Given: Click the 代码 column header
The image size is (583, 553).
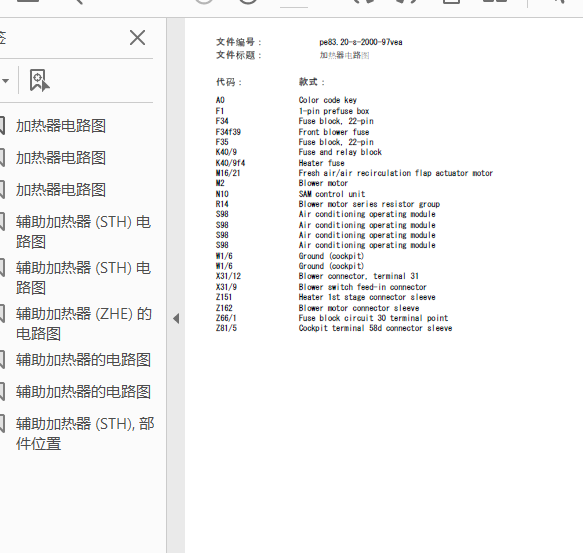Looking at the screenshot, I should click(229, 82).
